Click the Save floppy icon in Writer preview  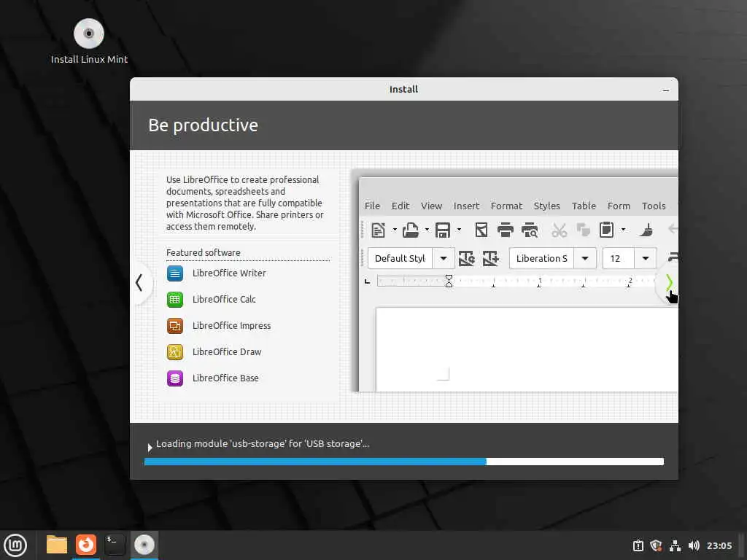(x=443, y=230)
